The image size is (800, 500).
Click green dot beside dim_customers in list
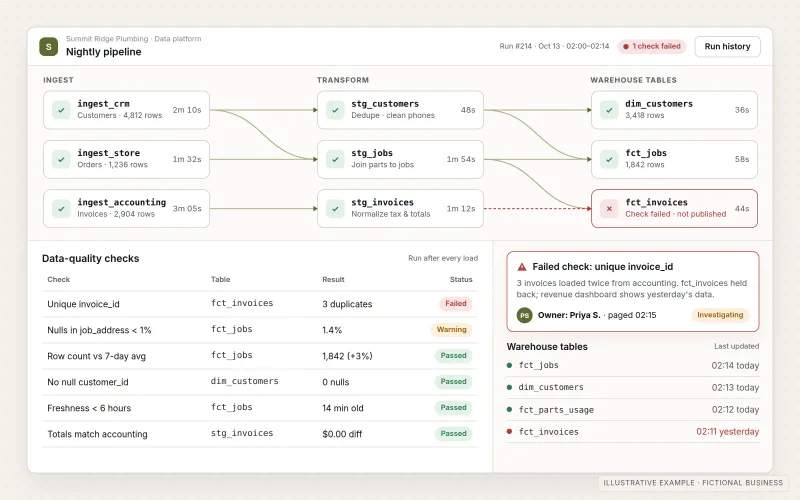point(509,387)
